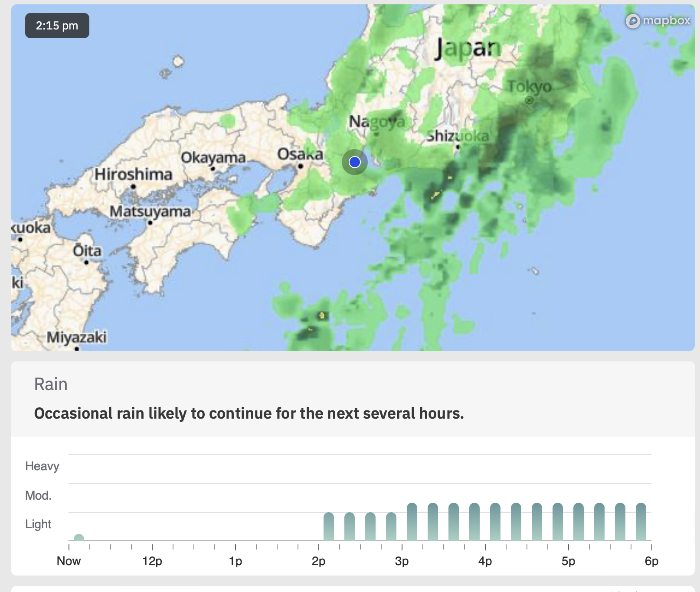Click the Miyazaki city label
This screenshot has height=592, width=700.
[x=76, y=337]
